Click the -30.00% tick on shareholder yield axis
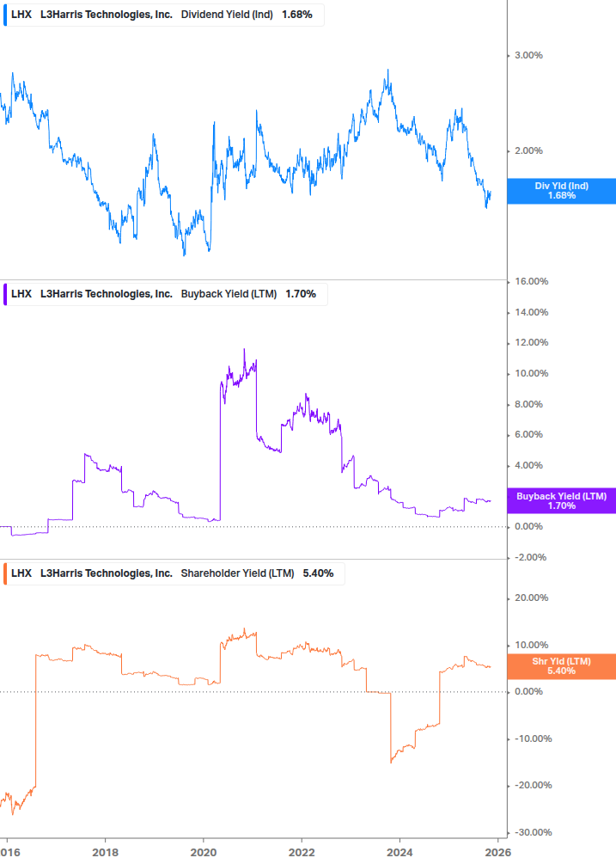This screenshot has height=864, width=616. (x=533, y=832)
